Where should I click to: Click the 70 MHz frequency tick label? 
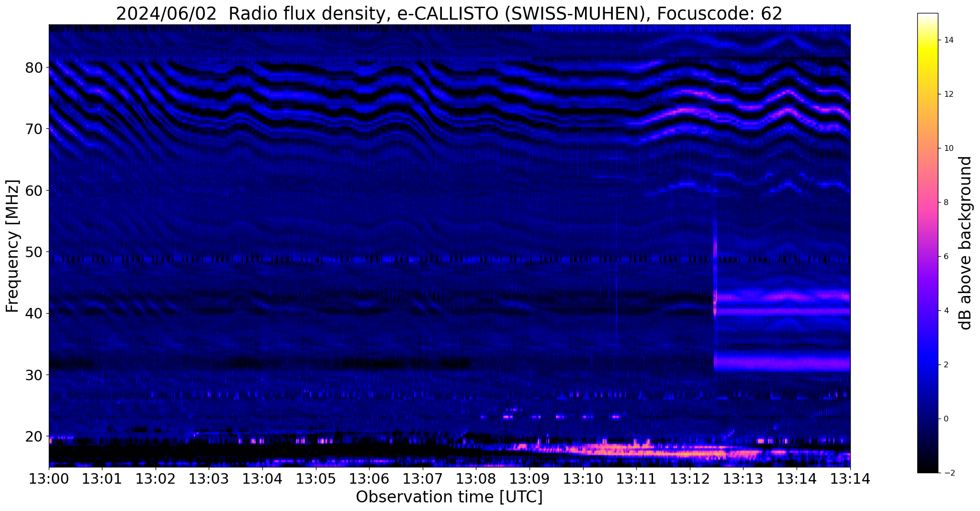click(x=34, y=129)
